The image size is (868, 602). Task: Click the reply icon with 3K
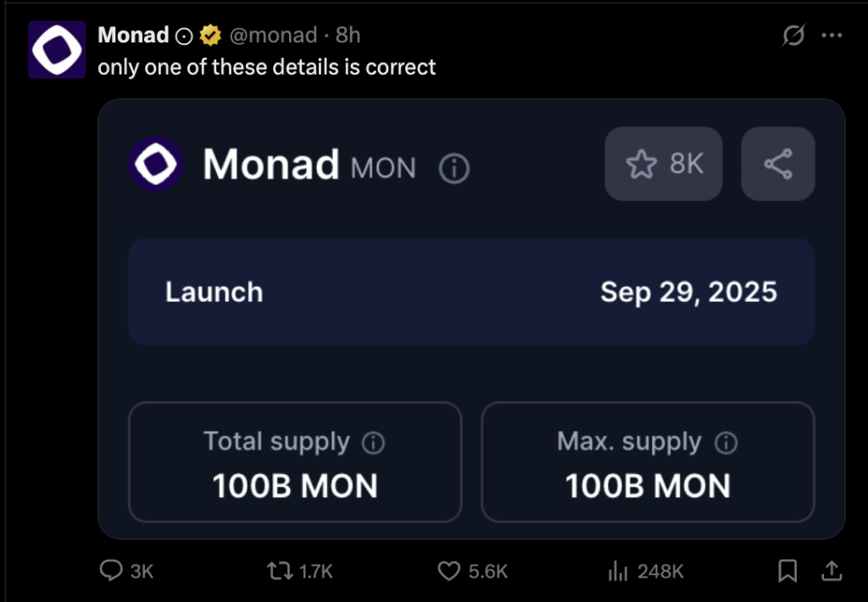126,571
